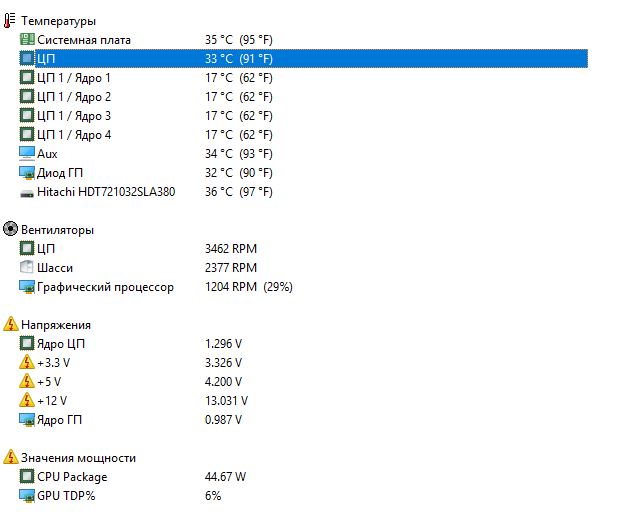This screenshot has width=638, height=519.
Task: Select the GPU TDP% entry
Action: click(x=66, y=496)
